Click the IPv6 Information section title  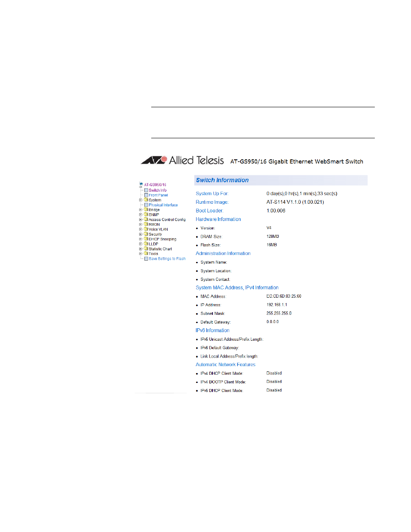212,330
